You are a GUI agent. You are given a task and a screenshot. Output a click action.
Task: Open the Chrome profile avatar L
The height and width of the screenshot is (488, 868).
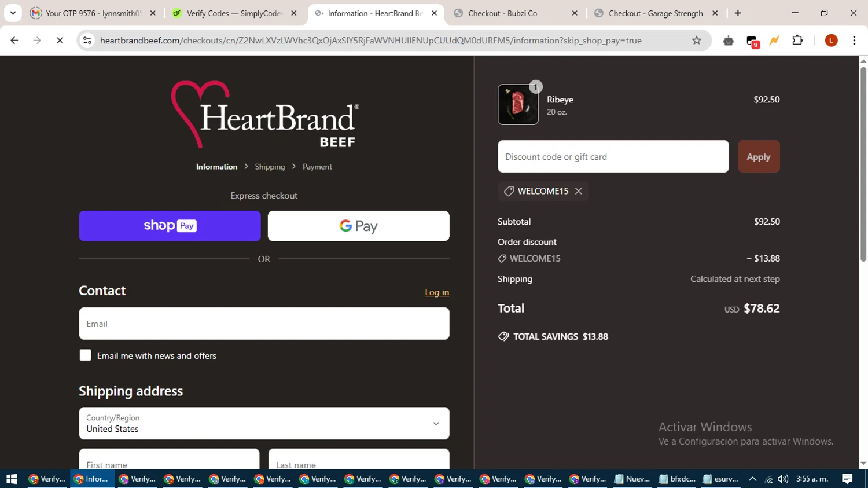(x=831, y=41)
